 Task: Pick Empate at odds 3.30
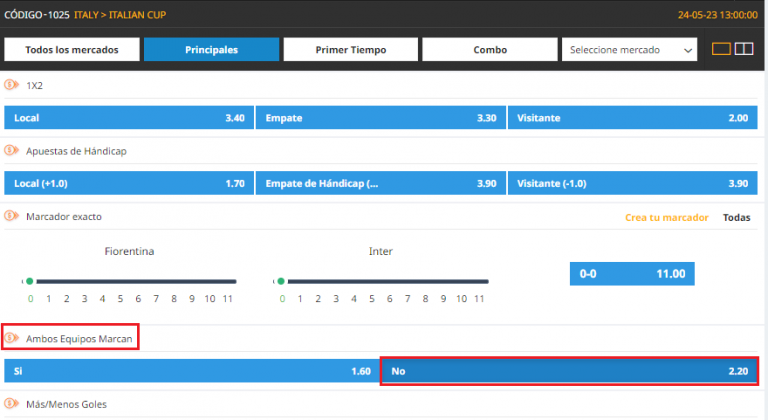pos(380,118)
